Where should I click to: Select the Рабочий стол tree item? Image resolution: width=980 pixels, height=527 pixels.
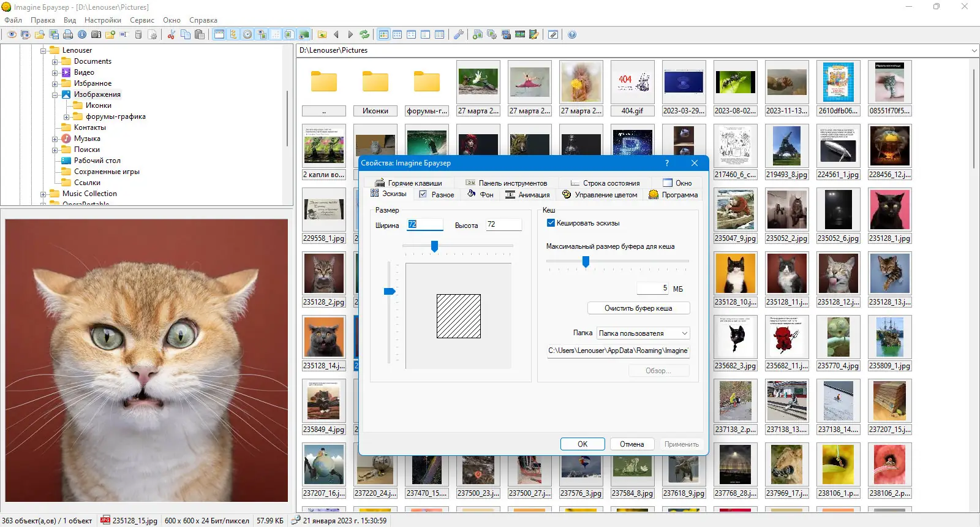[91, 161]
